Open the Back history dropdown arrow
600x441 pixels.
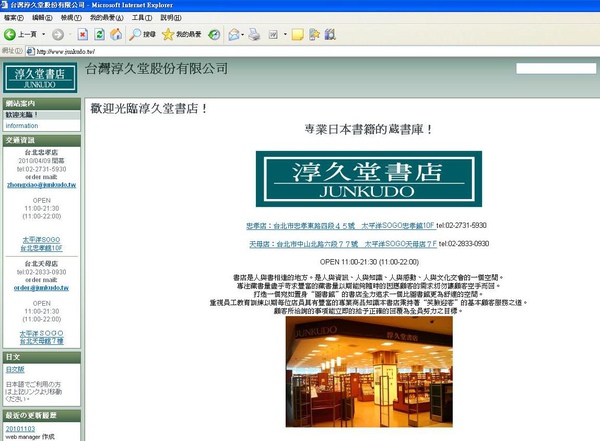point(43,34)
